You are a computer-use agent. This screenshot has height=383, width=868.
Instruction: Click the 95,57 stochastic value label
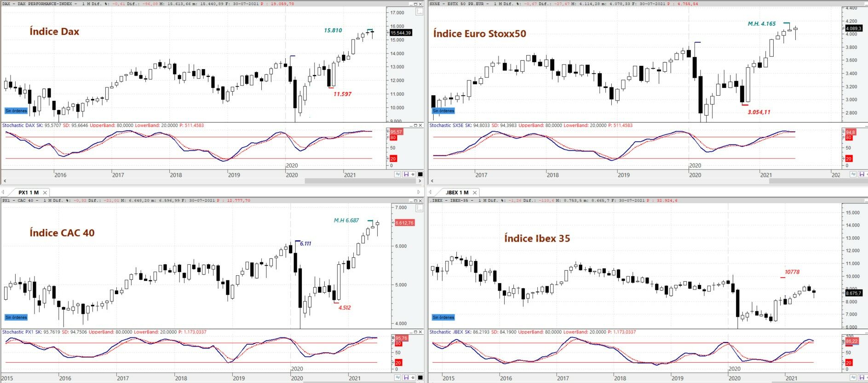396,132
